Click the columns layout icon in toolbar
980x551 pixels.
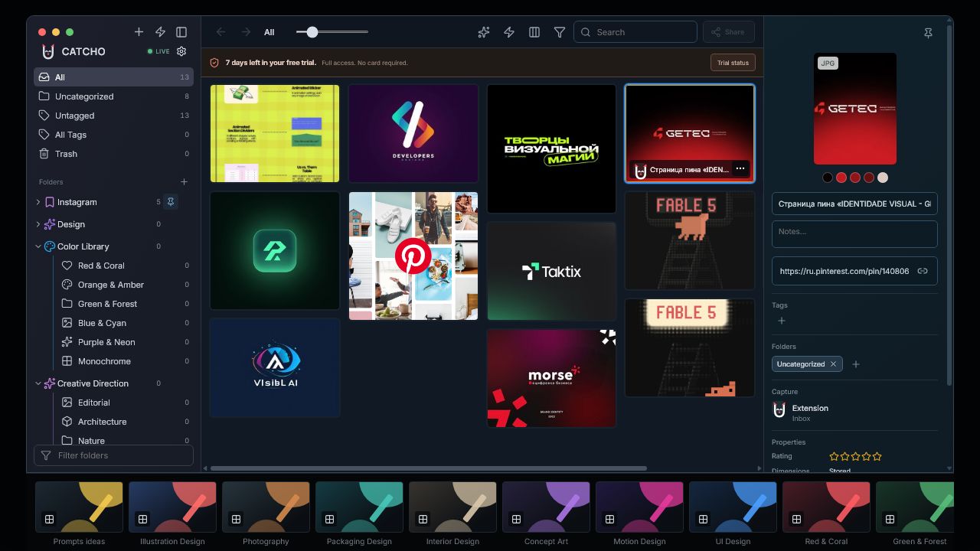coord(534,32)
